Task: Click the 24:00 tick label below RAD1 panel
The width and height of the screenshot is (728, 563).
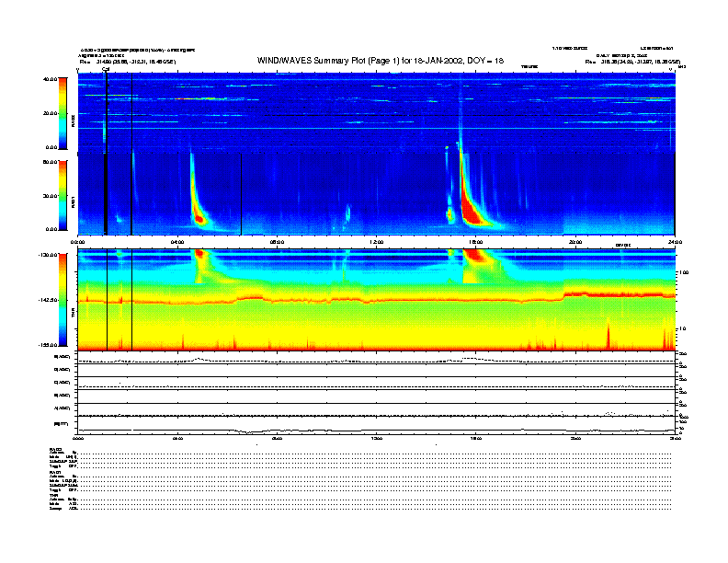Action: pyautogui.click(x=675, y=242)
